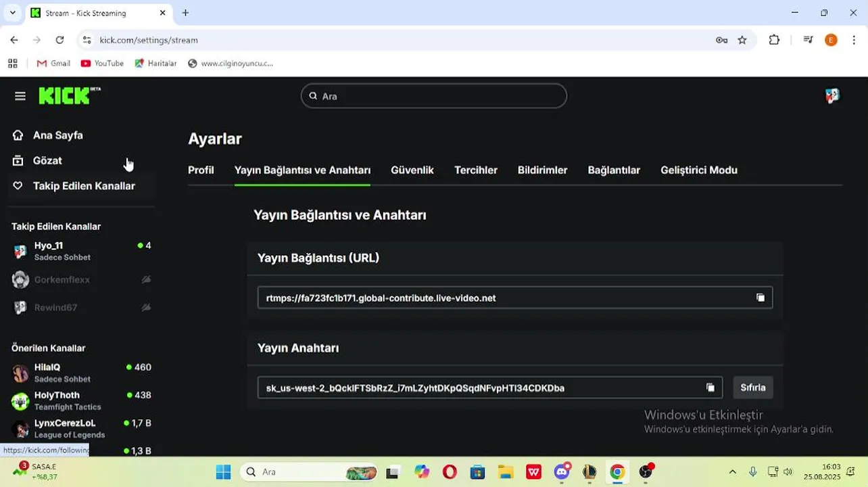Open LynxCerezLoL recommended channel
Screen dimensions: 868x487
(x=81, y=429)
